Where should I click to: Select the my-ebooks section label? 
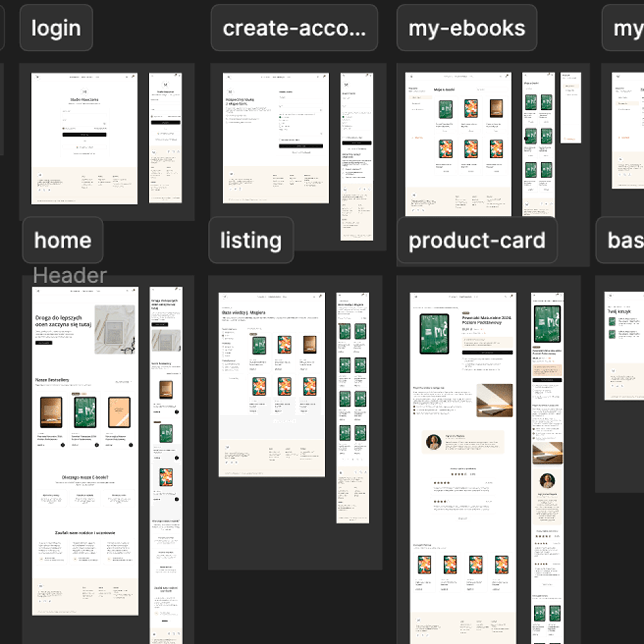click(467, 28)
